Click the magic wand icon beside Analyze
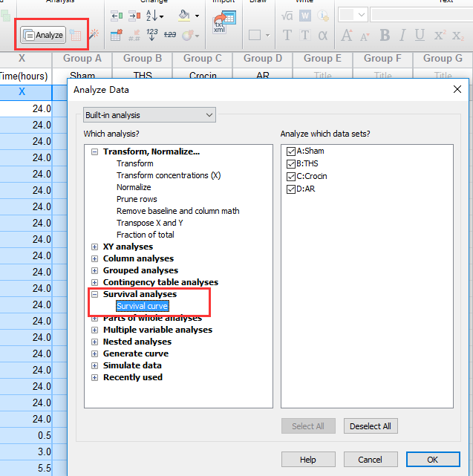This screenshot has width=473, height=476. [94, 35]
